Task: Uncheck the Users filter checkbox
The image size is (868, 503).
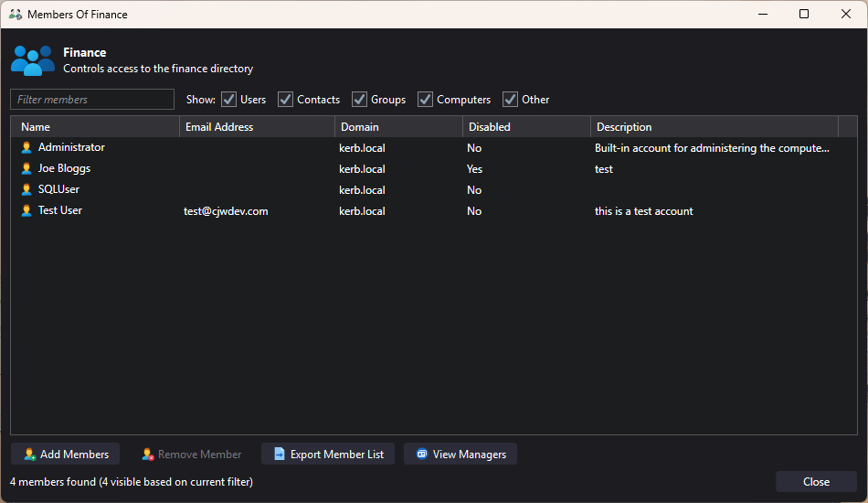Action: 228,100
